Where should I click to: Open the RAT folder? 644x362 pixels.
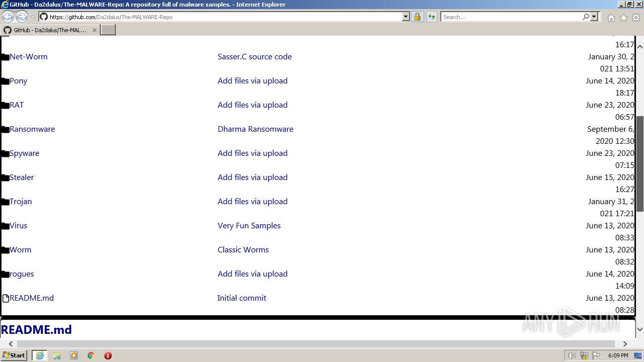coord(17,105)
